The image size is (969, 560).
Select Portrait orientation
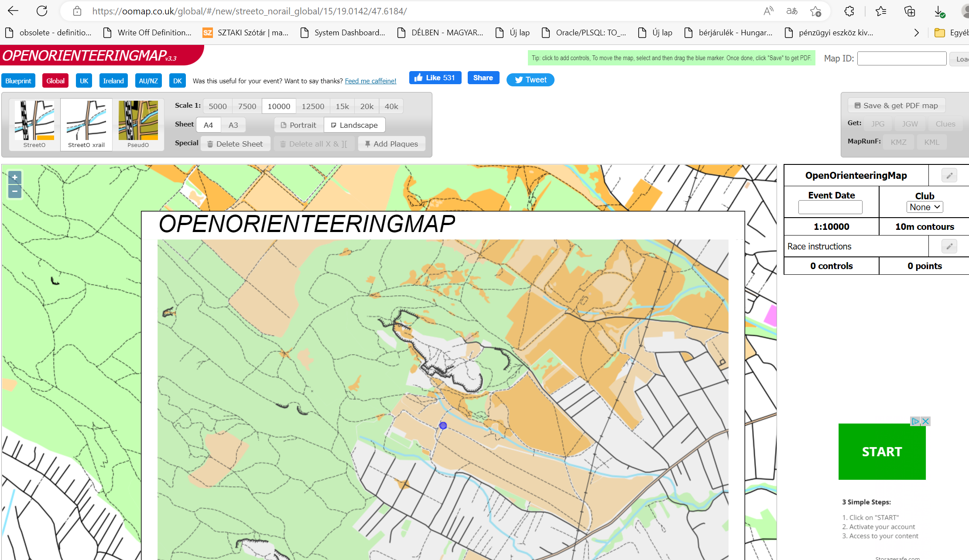(298, 125)
